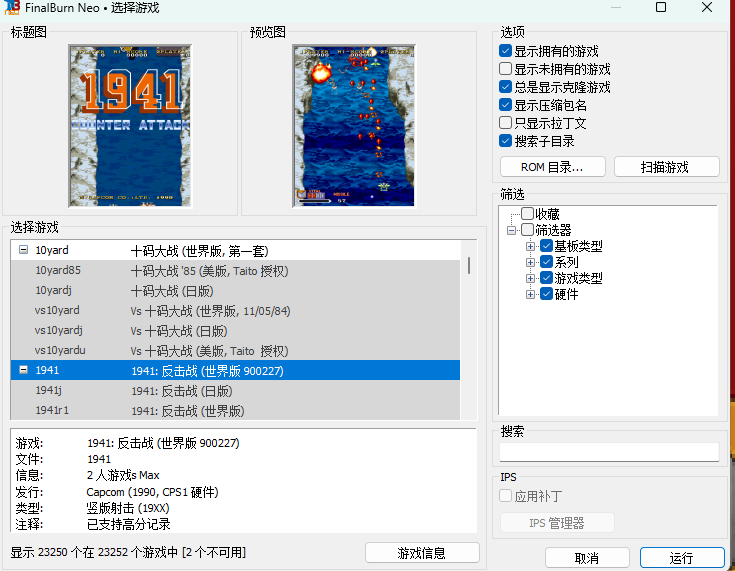
Task: Click the status text 显示 23250 个在 23252
Action: click(x=128, y=552)
